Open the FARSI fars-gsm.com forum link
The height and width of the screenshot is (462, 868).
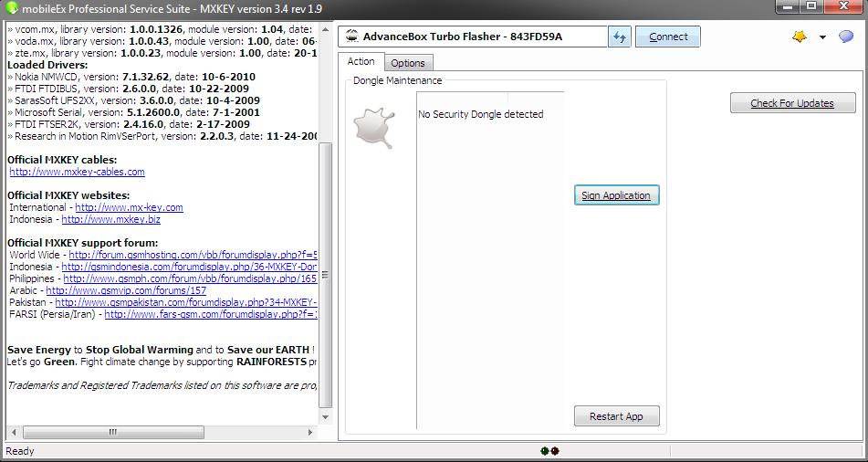(211, 314)
